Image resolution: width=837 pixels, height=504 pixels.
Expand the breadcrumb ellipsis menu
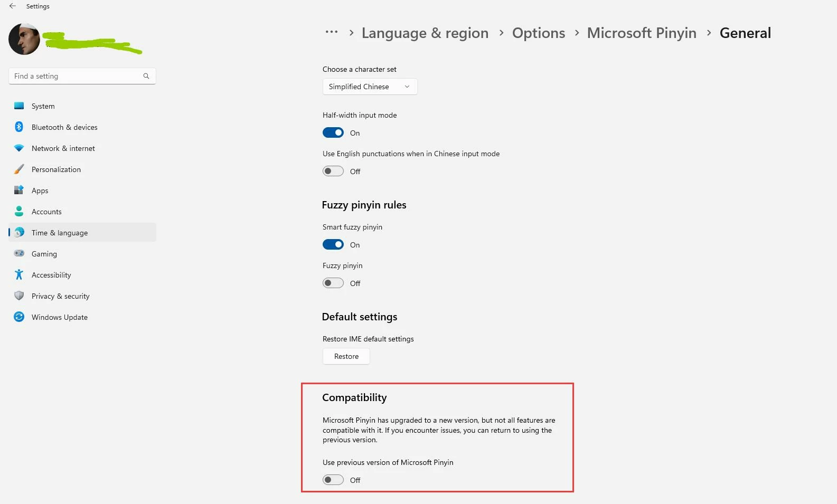click(x=332, y=32)
